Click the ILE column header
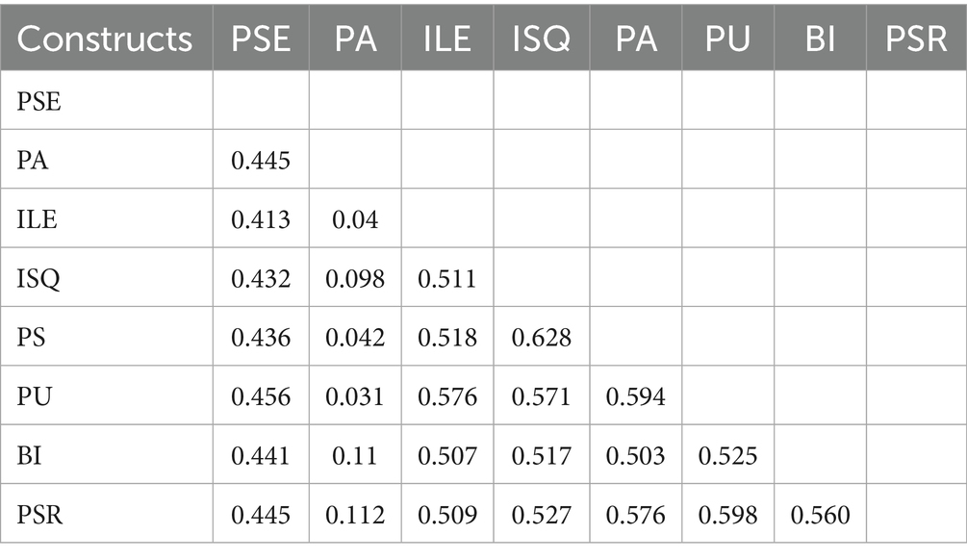This screenshot has height=560, width=967. pyautogui.click(x=448, y=38)
